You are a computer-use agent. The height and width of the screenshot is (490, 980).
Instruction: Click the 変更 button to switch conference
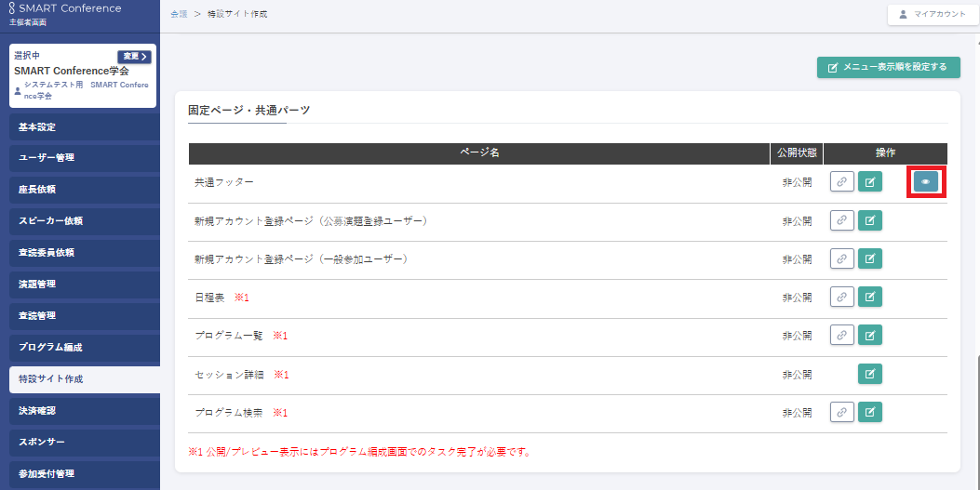134,57
